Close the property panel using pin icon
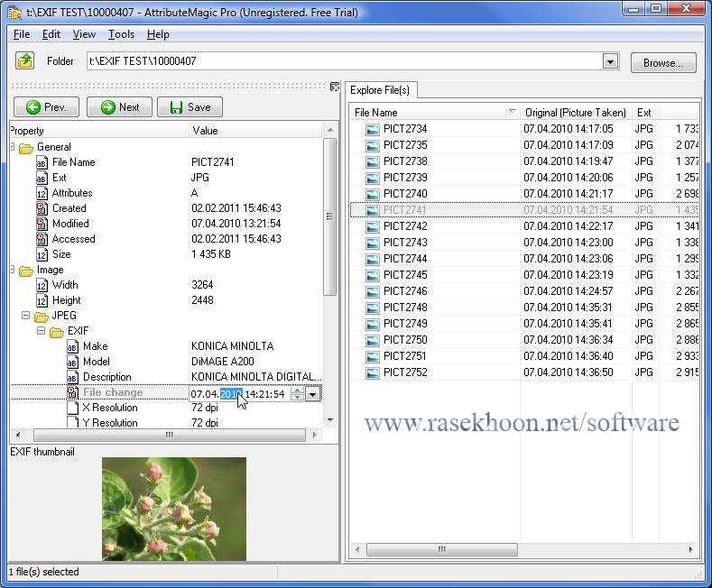Screen dimensions: 712x588 tap(335, 87)
